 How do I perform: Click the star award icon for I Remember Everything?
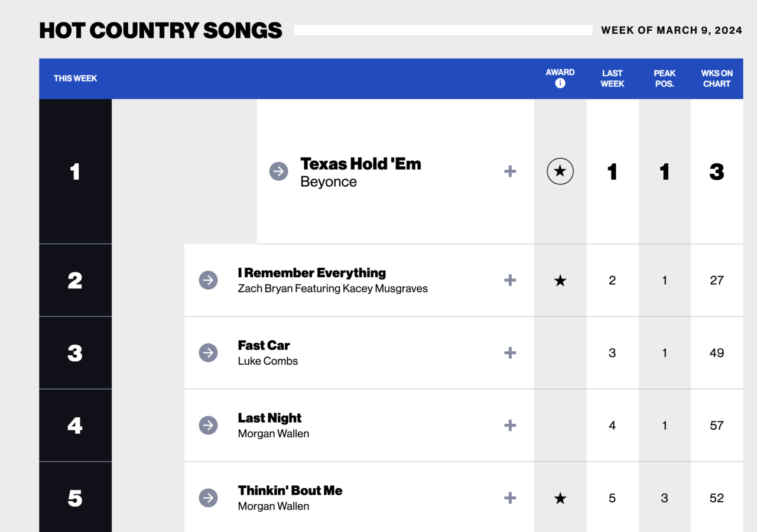(560, 281)
